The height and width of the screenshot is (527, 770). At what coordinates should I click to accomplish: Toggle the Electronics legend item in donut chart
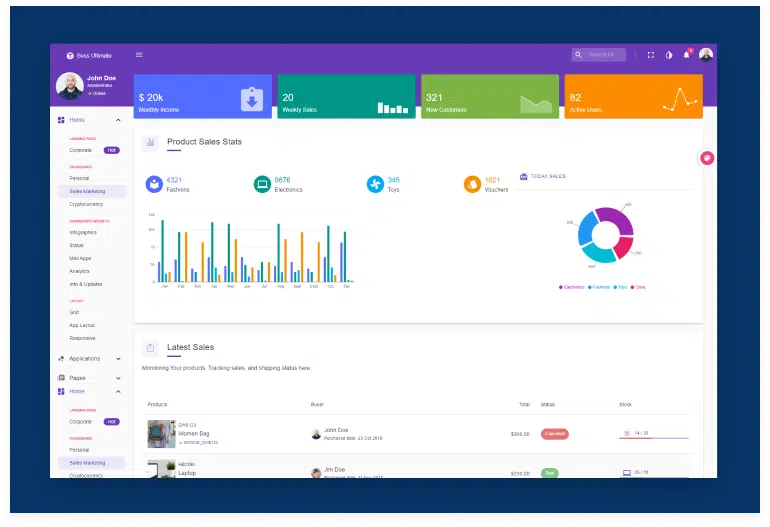572,287
